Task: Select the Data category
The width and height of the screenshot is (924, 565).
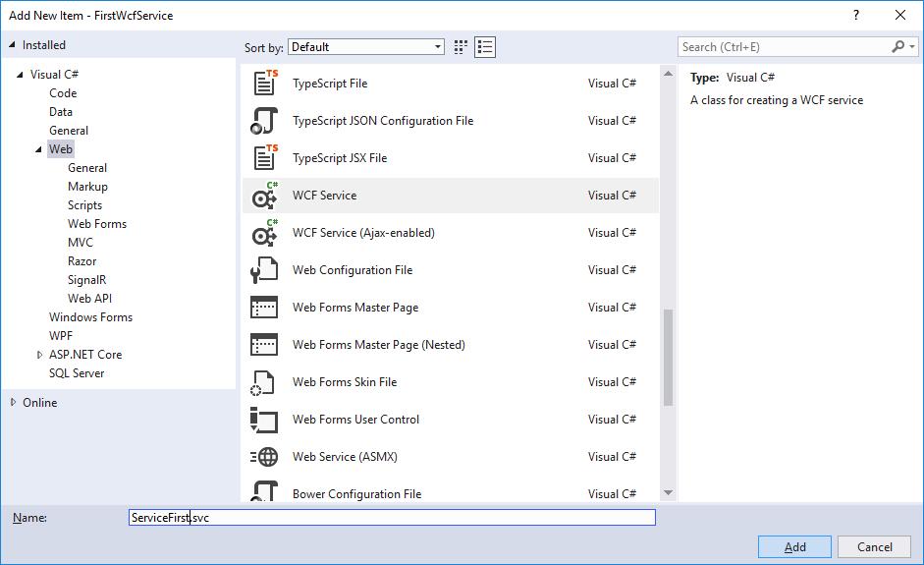Action: [x=61, y=111]
